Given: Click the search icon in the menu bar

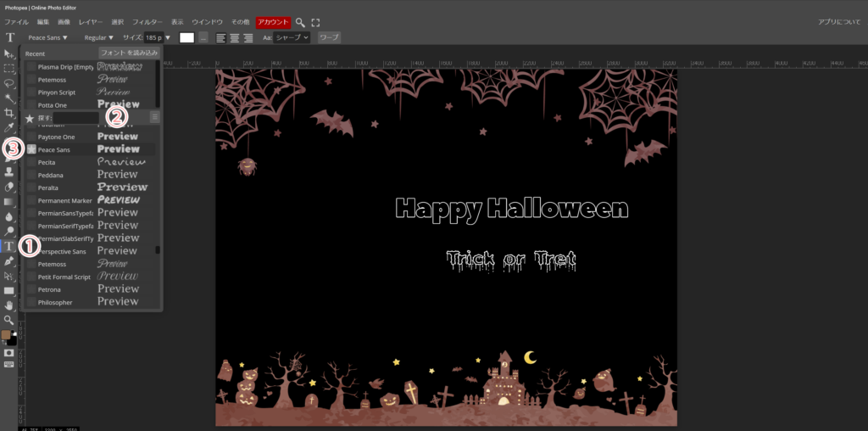Looking at the screenshot, I should pos(300,22).
